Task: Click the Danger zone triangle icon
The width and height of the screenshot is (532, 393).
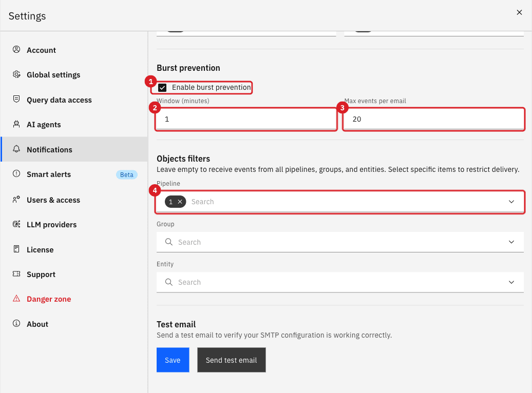Action: coord(16,299)
